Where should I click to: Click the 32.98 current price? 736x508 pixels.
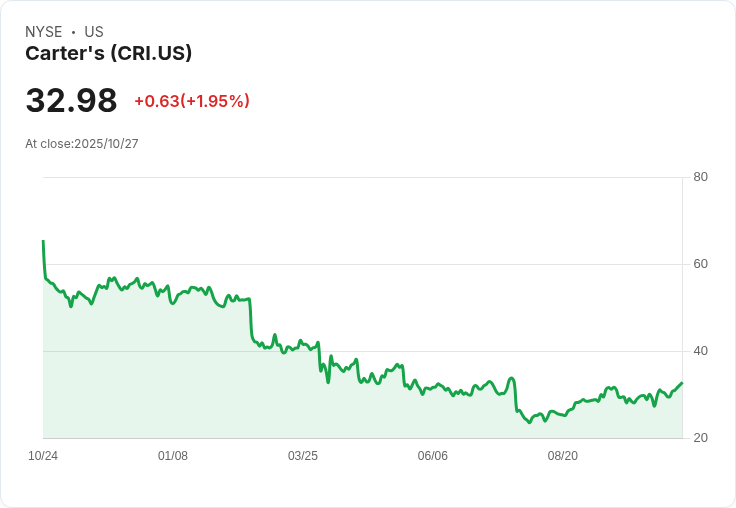pyautogui.click(x=71, y=101)
